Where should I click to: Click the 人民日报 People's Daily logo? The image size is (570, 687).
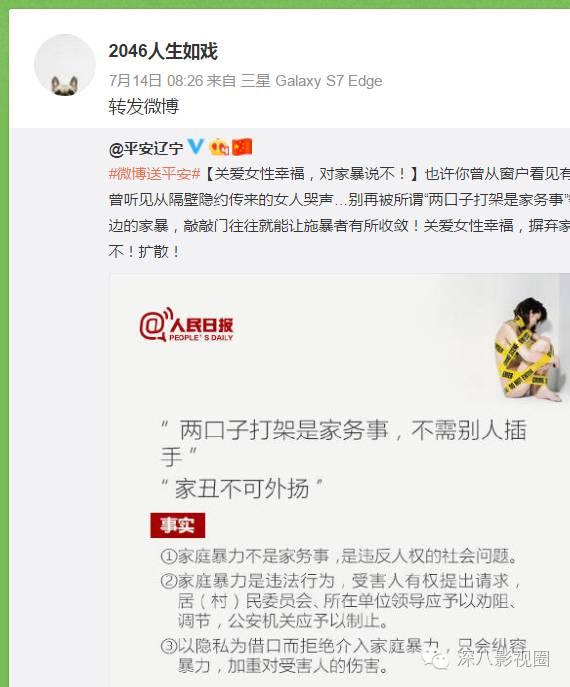[x=187, y=325]
